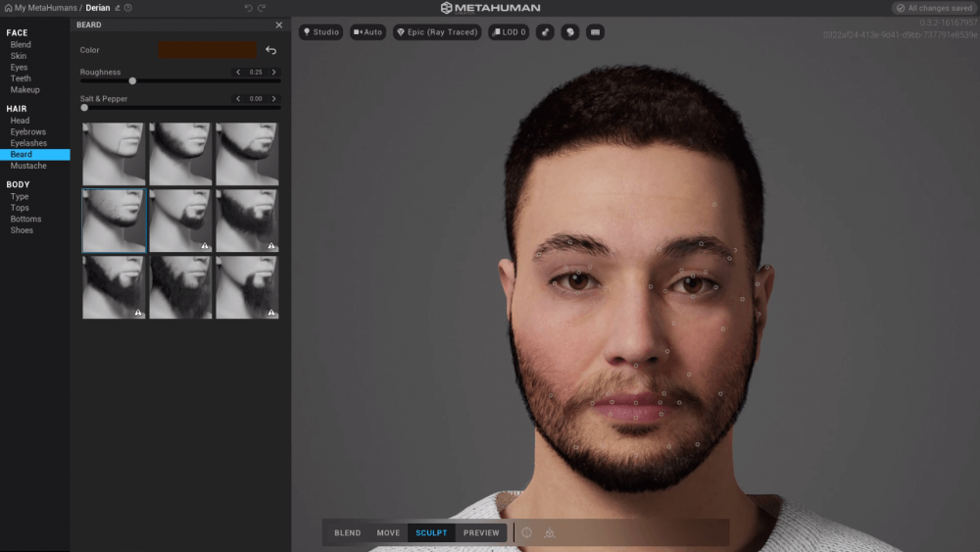
Task: Select the full long beard thumbnail bottom center
Action: pyautogui.click(x=180, y=287)
